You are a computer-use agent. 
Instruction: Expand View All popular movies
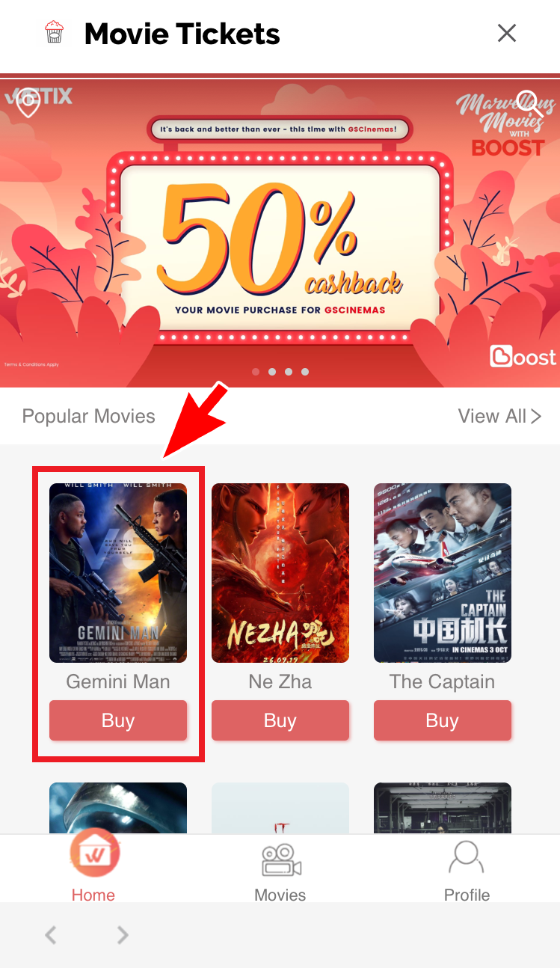coord(499,416)
